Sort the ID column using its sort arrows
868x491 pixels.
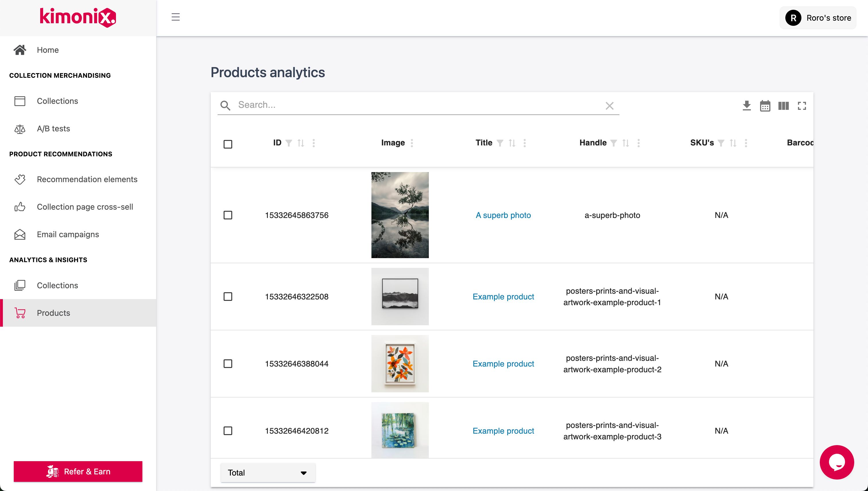(x=301, y=143)
